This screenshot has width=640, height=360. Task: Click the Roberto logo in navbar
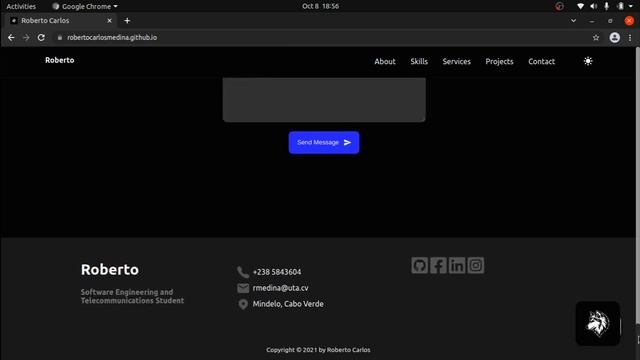point(60,60)
